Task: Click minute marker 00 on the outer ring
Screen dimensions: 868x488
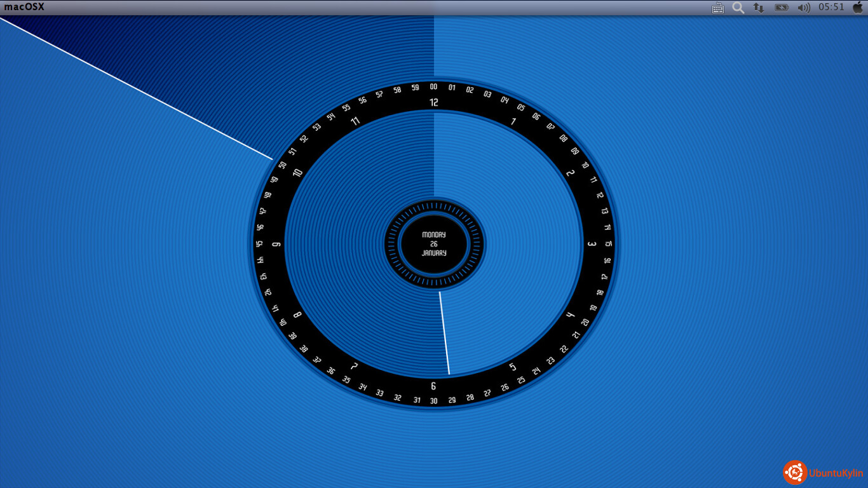Action: pyautogui.click(x=434, y=87)
